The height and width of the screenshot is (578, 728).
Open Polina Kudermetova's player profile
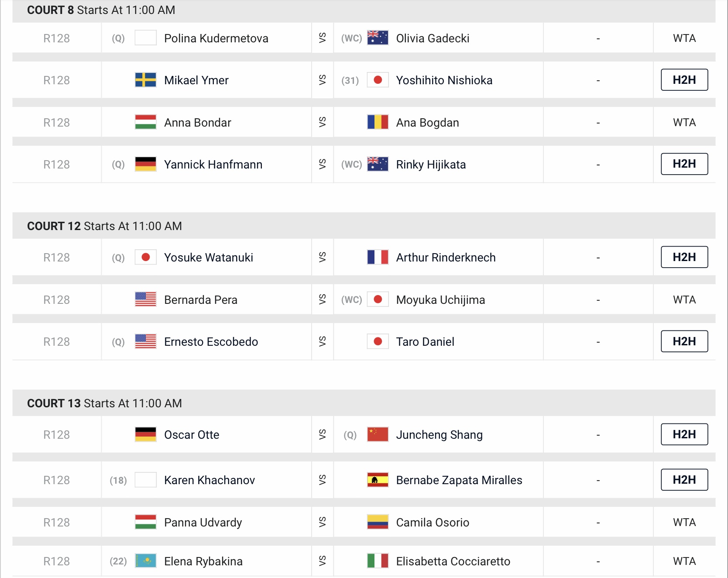(x=216, y=38)
